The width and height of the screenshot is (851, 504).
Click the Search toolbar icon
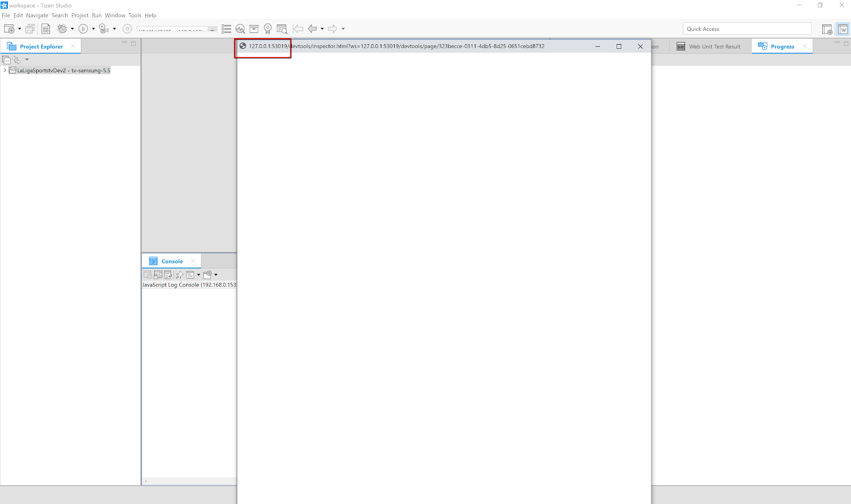(282, 29)
